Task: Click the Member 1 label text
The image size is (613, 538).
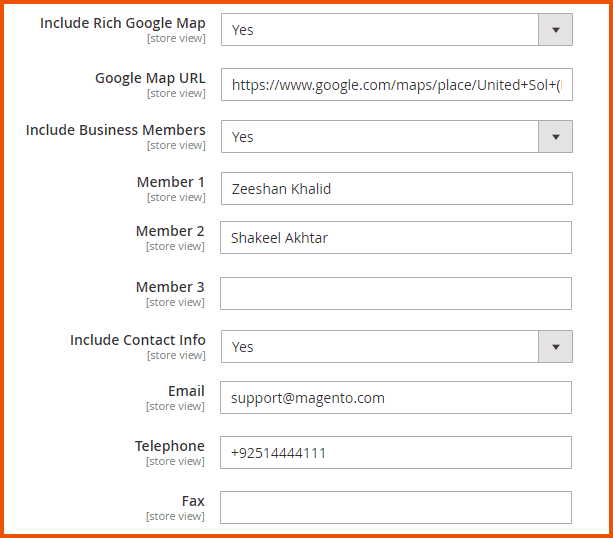Action: tap(171, 182)
